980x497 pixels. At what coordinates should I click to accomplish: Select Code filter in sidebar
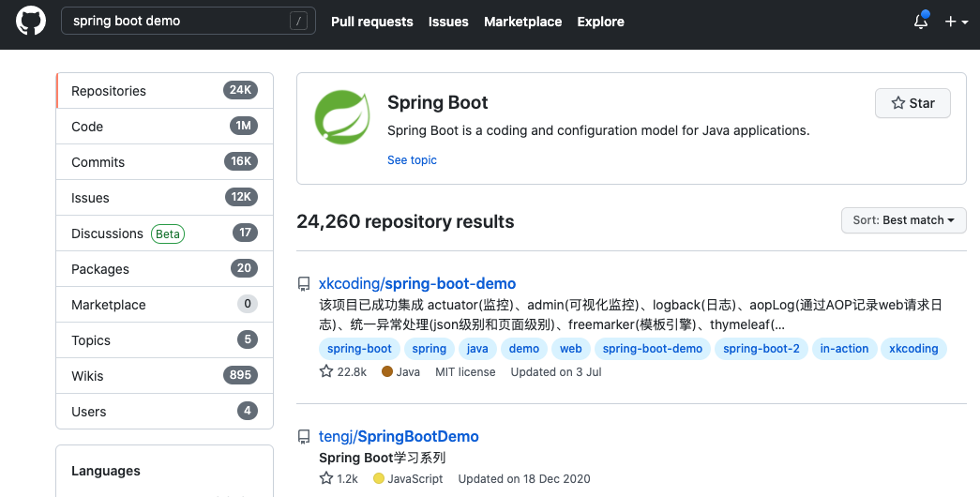point(164,127)
